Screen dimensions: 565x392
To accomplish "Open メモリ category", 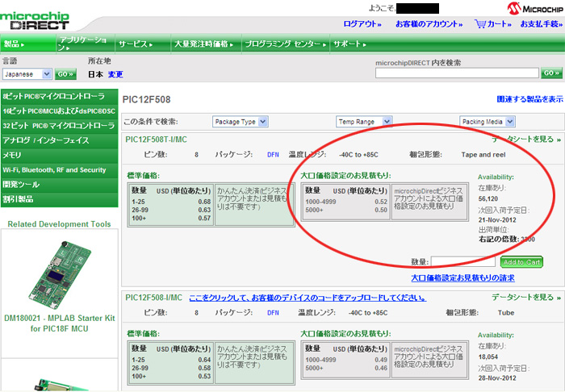I will 59,155.
